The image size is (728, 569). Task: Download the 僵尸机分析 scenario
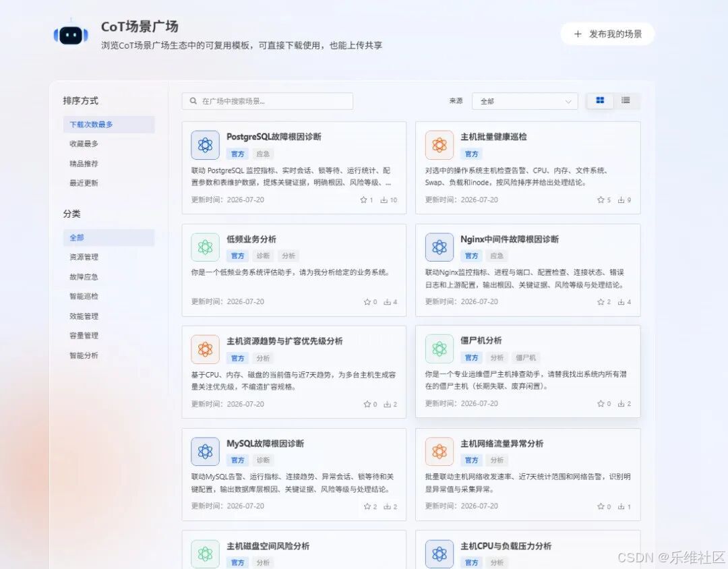coord(621,404)
